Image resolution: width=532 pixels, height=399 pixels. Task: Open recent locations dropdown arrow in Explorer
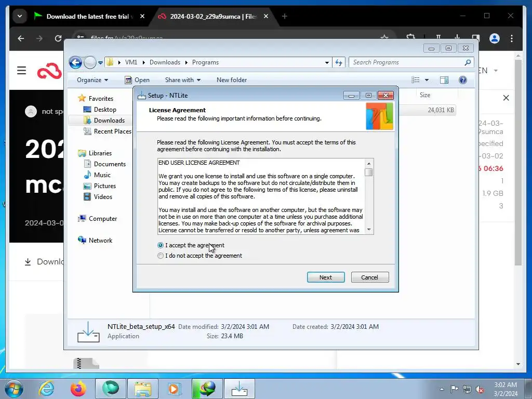100,63
